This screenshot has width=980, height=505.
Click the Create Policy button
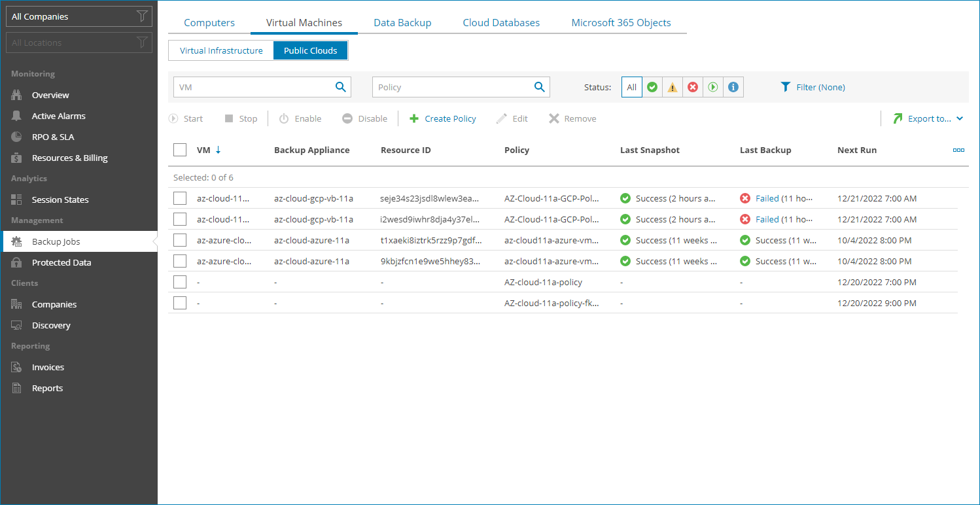point(443,118)
